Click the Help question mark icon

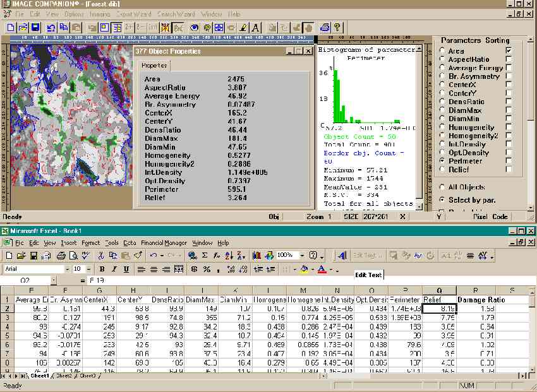pos(337,27)
